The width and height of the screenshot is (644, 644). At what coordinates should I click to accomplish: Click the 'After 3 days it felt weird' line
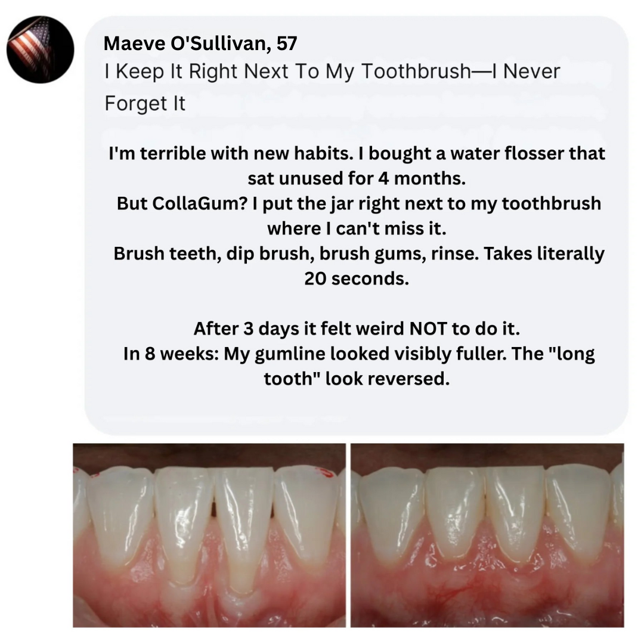click(x=357, y=329)
